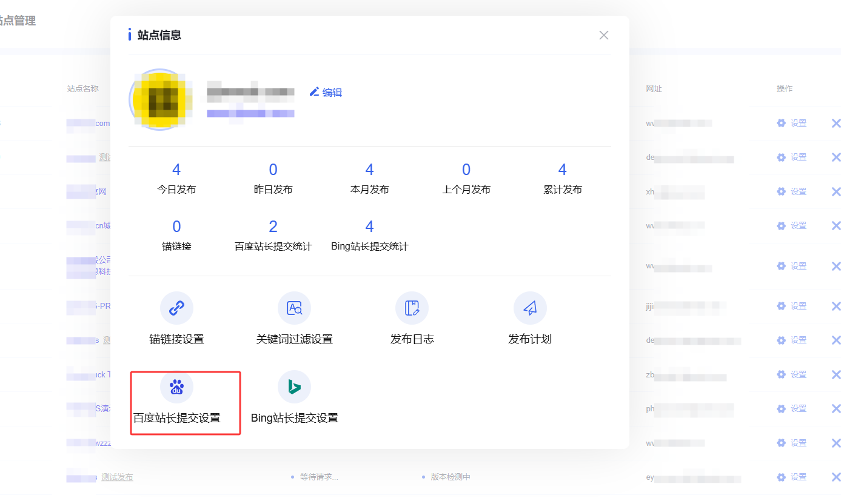The image size is (841, 504).
Task: Click 设置 in the row with URL ey
Action: 792,477
